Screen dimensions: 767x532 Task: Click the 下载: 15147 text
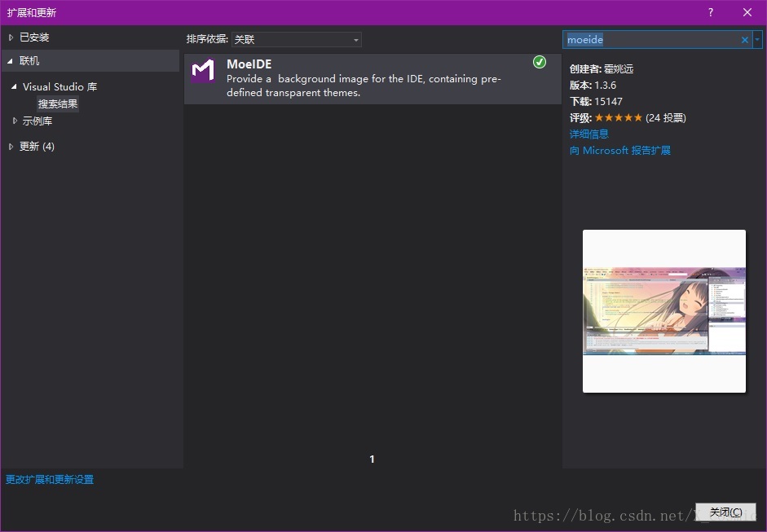coord(596,101)
